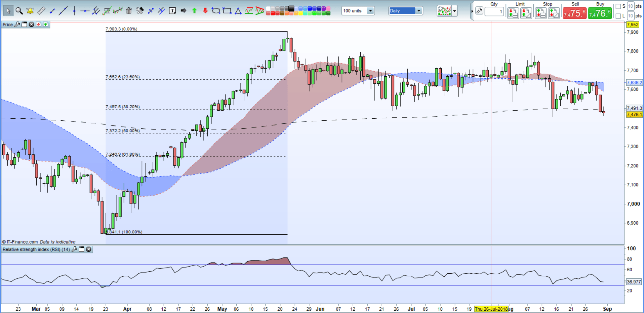Insert a black right arrow marker
644x313 pixels.
(x=183, y=11)
